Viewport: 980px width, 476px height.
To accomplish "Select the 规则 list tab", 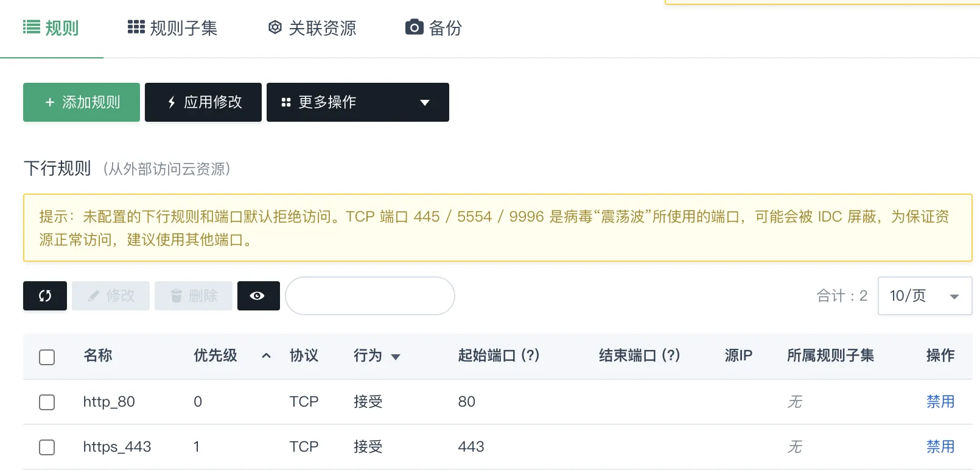I will click(51, 28).
